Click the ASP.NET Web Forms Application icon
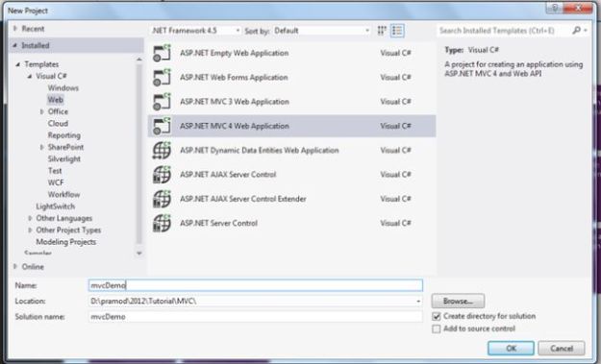This screenshot has width=601, height=364. point(162,78)
